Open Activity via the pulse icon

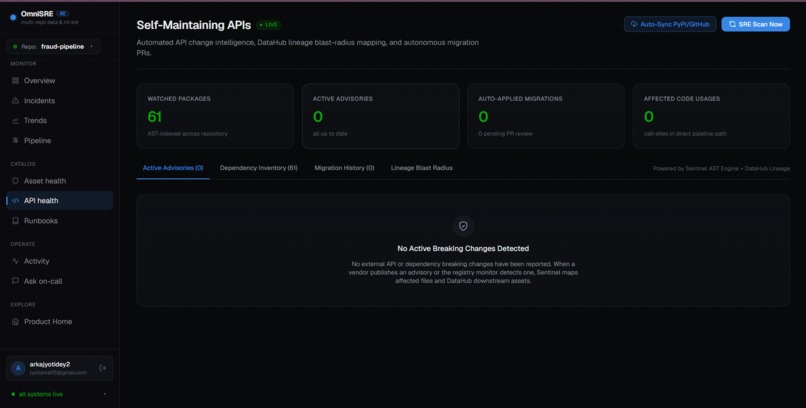pos(15,261)
